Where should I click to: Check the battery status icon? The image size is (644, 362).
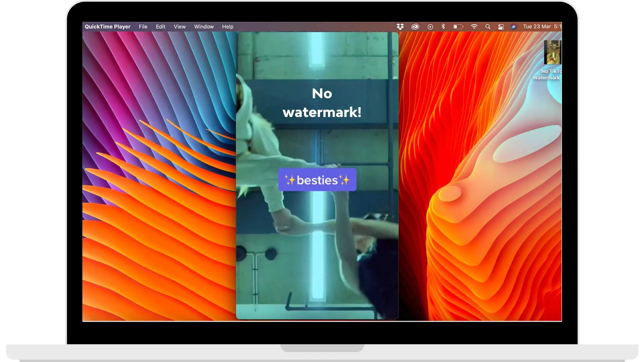[x=458, y=27]
